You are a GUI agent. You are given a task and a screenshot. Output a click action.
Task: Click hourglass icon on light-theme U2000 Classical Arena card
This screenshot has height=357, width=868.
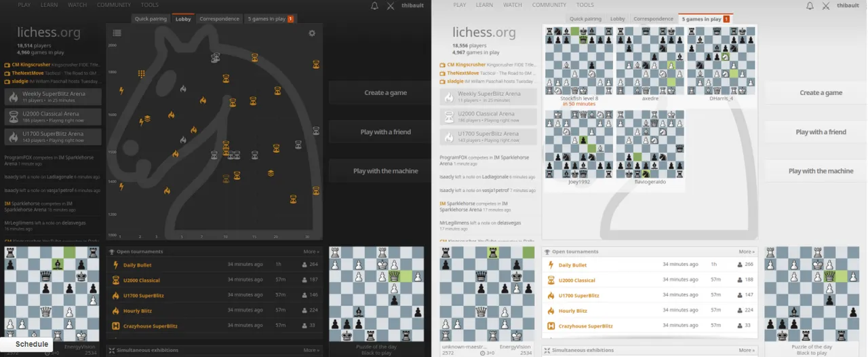point(448,117)
